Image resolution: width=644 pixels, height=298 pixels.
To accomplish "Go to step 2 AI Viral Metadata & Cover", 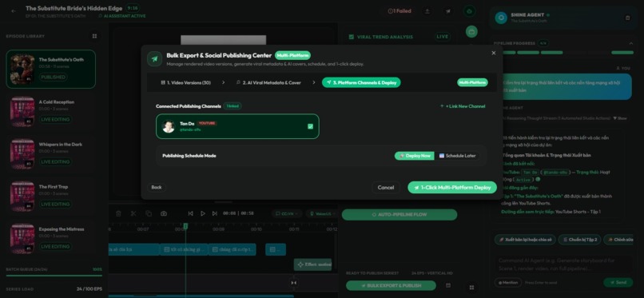I will pos(268,82).
